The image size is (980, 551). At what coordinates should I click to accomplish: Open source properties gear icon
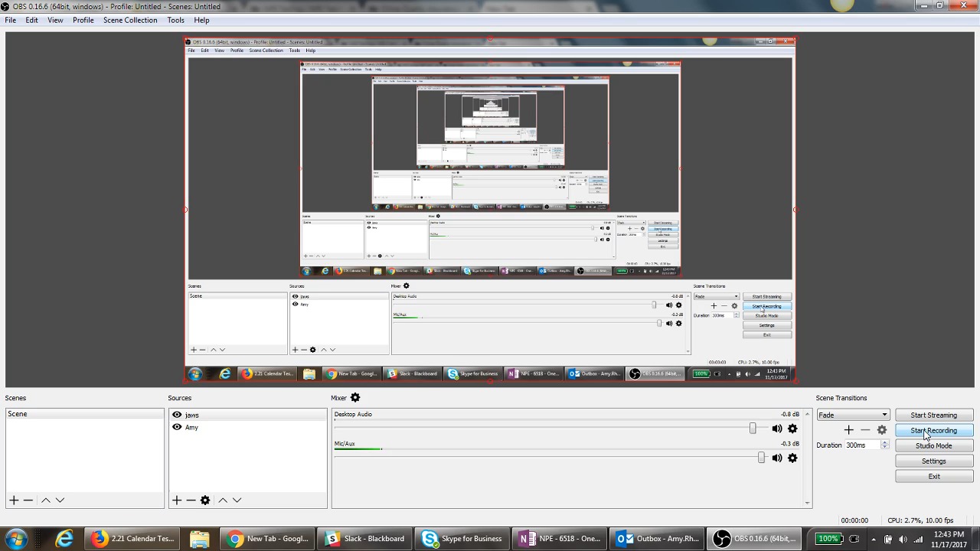[x=205, y=500]
